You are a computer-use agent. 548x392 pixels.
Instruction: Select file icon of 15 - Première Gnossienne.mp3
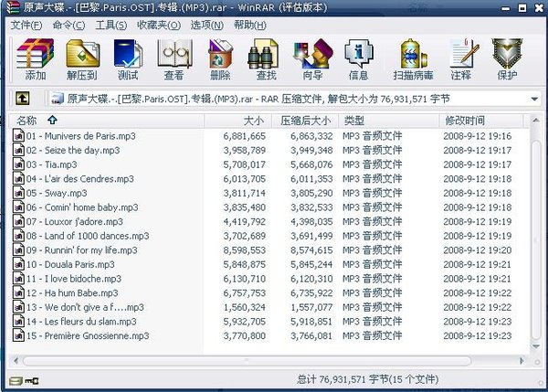pos(18,335)
